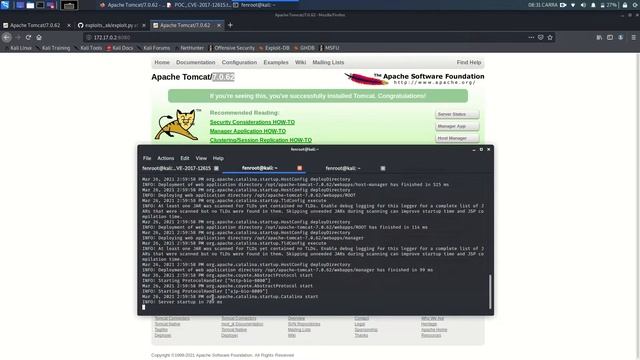The height and width of the screenshot is (360, 640).
Task: Open NetHunter bookmark
Action: [189, 48]
